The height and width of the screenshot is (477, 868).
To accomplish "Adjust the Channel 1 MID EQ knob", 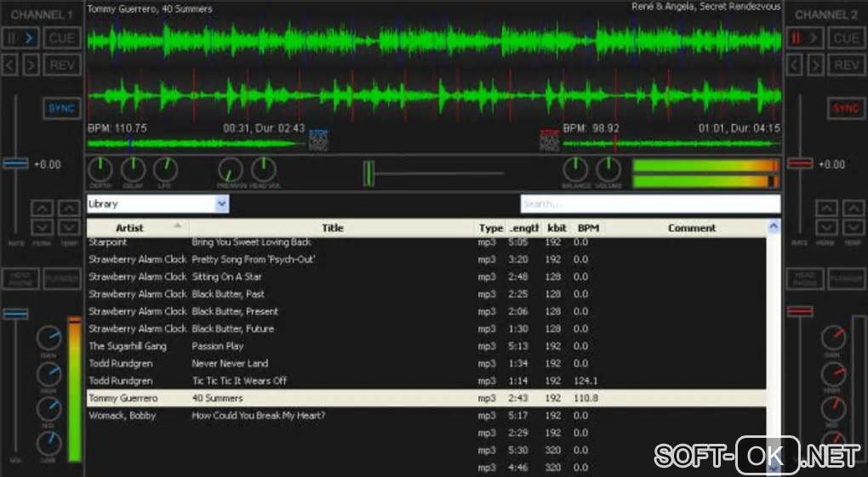I will tap(49, 410).
